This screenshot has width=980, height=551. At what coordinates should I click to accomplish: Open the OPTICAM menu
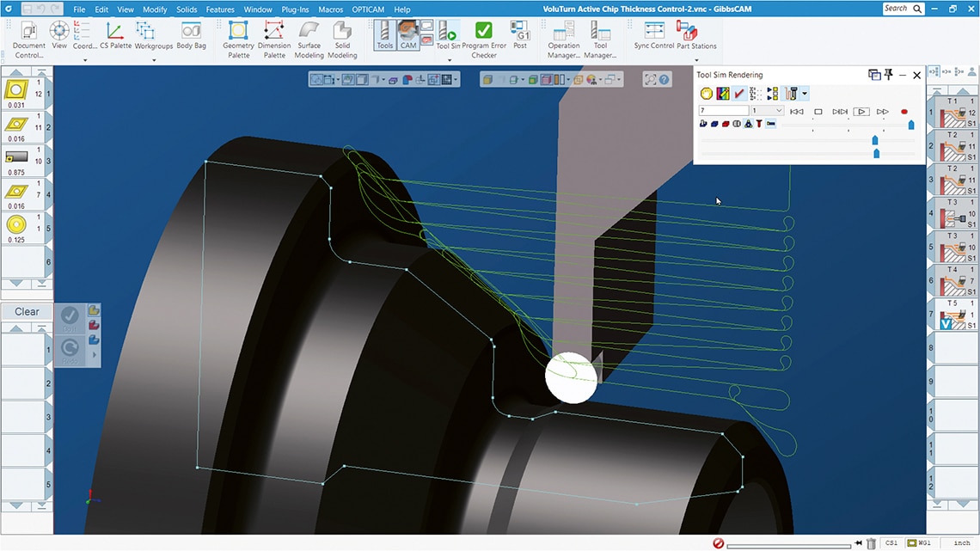tap(368, 9)
